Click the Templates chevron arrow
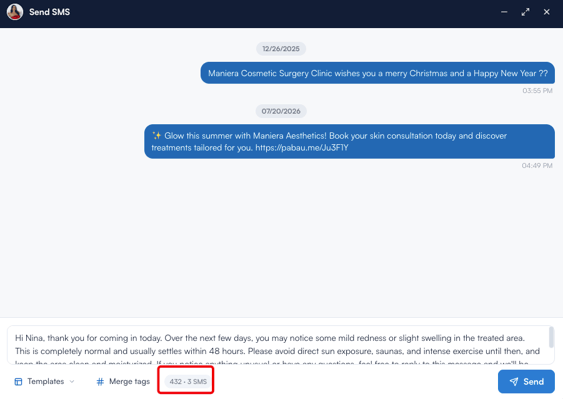Image resolution: width=563 pixels, height=399 pixels. click(x=72, y=381)
